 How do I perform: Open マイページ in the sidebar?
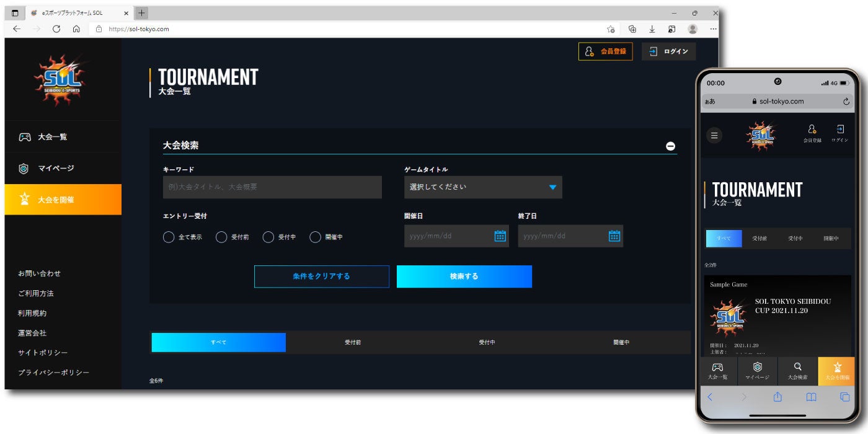point(63,168)
